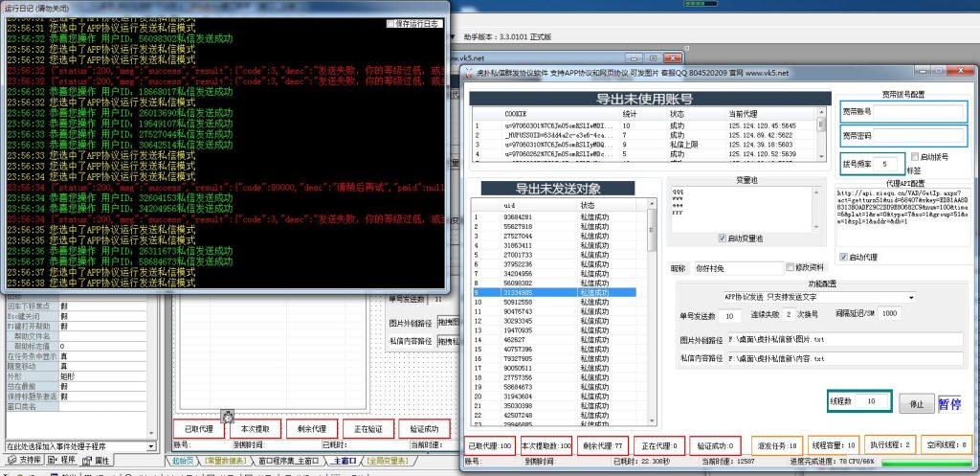Click the 图片外链路径 path field

[845, 340]
